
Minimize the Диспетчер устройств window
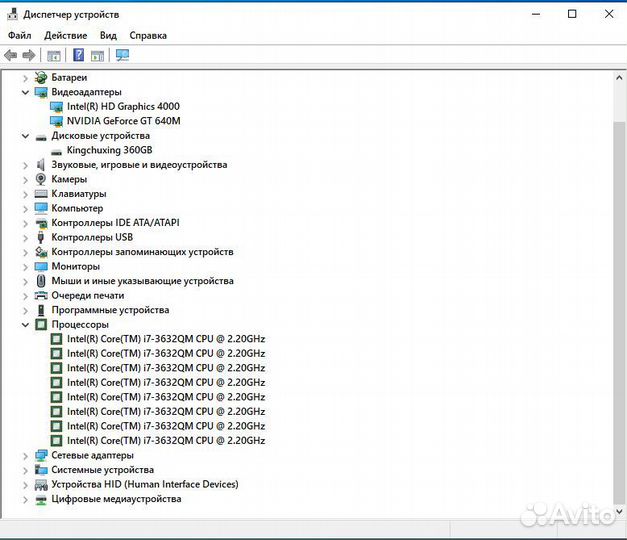click(536, 14)
